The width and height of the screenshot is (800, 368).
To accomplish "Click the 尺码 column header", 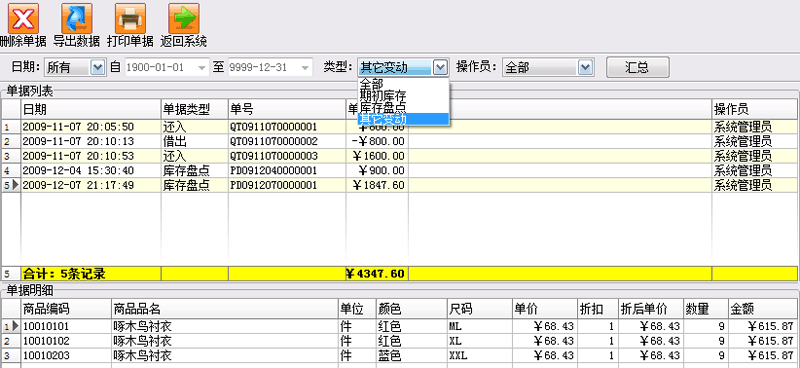I will [480, 309].
